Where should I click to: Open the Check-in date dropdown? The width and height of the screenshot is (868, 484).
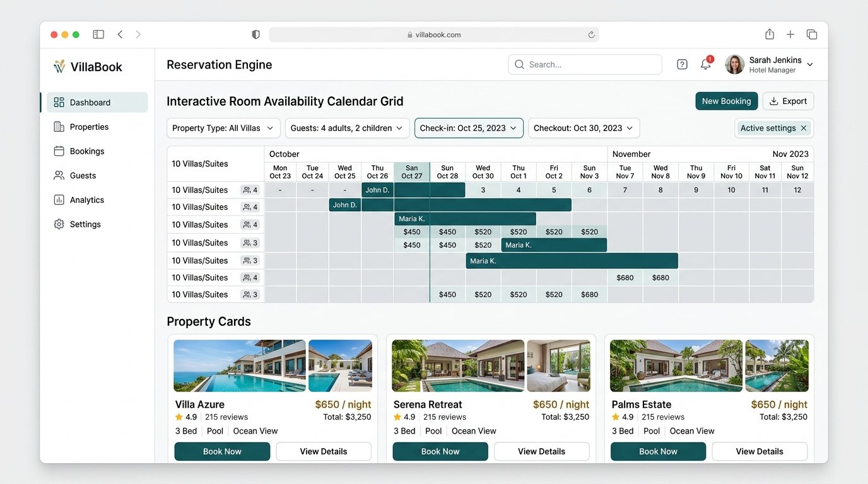(469, 128)
